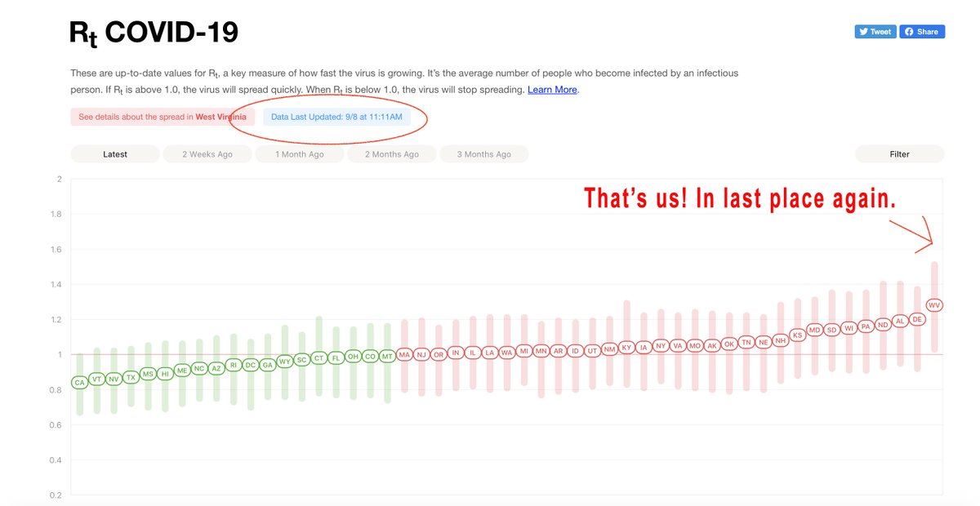Select the WI state marker
The image size is (980, 506).
pos(849,328)
